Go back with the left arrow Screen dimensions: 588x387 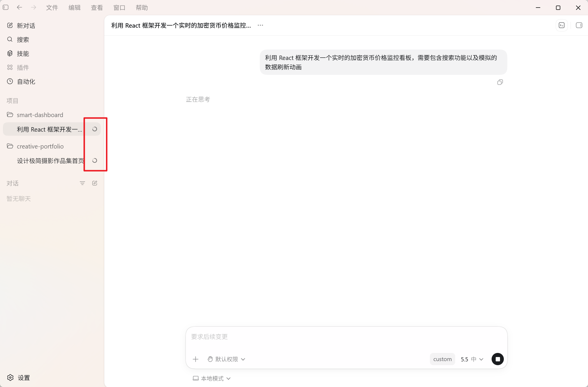pyautogui.click(x=20, y=8)
